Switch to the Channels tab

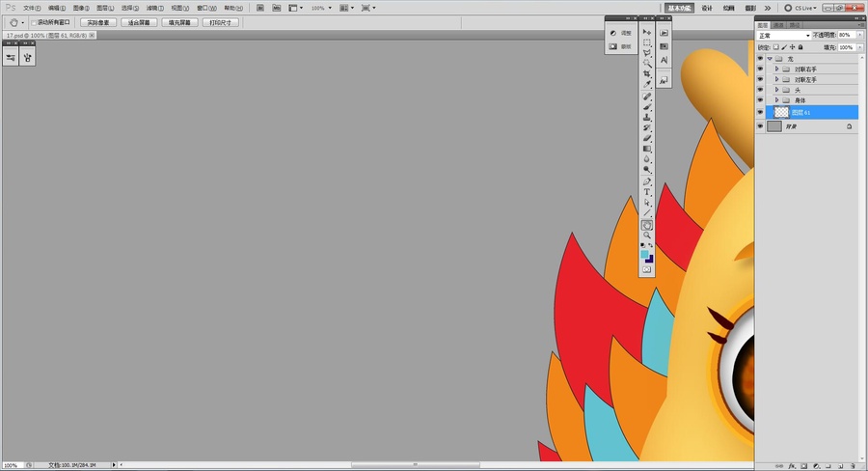coord(779,25)
